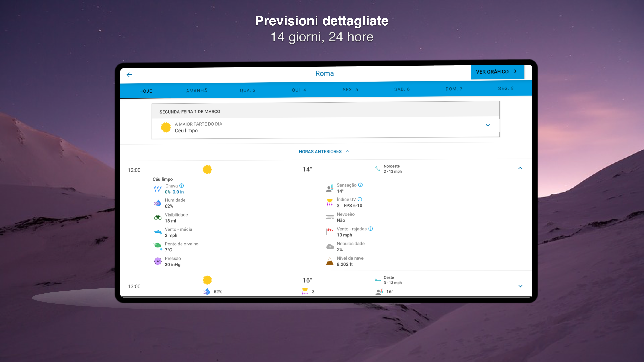Expand the 13:00 hourly details

(520, 286)
